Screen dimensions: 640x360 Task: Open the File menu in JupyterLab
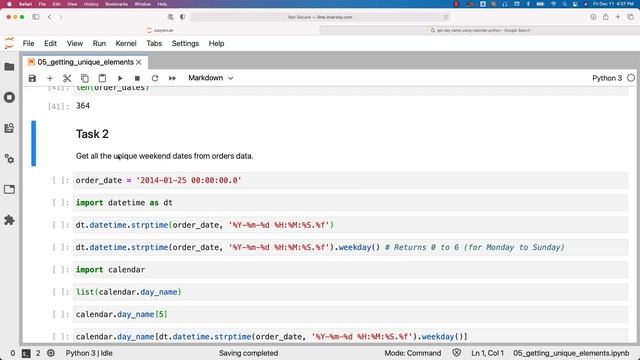28,43
